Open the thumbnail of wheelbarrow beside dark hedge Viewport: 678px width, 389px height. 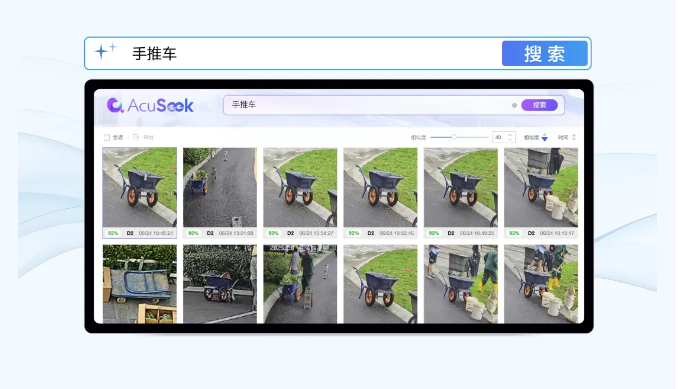[220, 284]
